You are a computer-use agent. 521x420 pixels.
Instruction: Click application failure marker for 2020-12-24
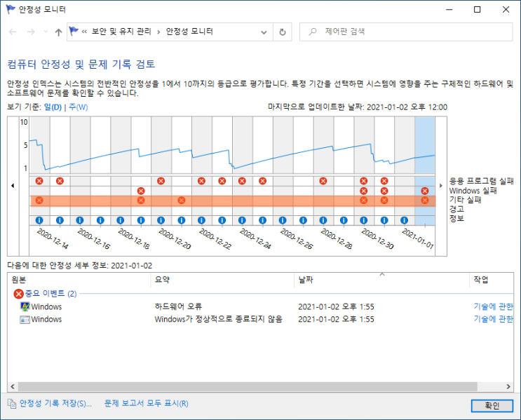242,181
